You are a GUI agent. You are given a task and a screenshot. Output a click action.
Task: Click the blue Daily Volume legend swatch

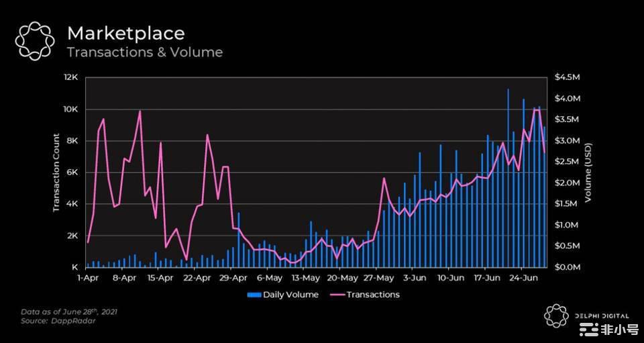(x=254, y=295)
